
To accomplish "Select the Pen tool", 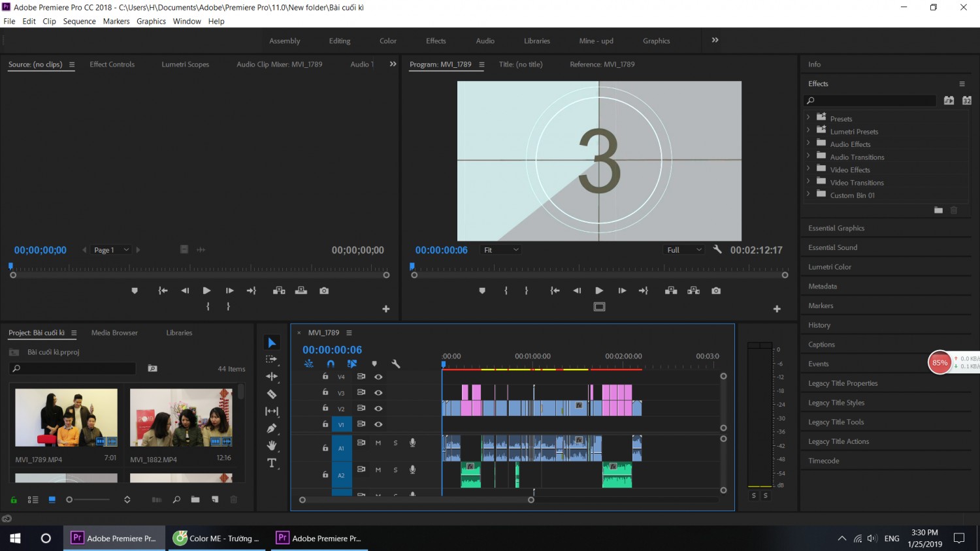I will point(272,428).
